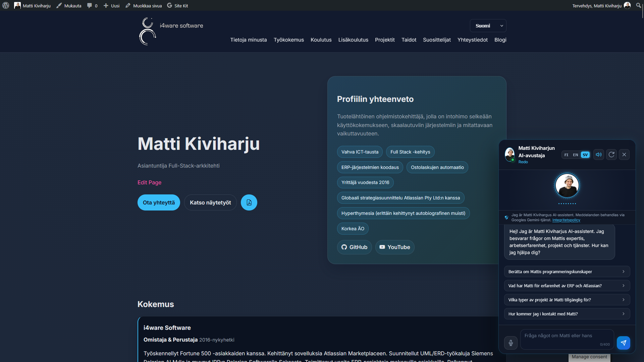
Task: Expand 'Vad har Matti för erfarenhet' suggestion
Action: (567, 286)
